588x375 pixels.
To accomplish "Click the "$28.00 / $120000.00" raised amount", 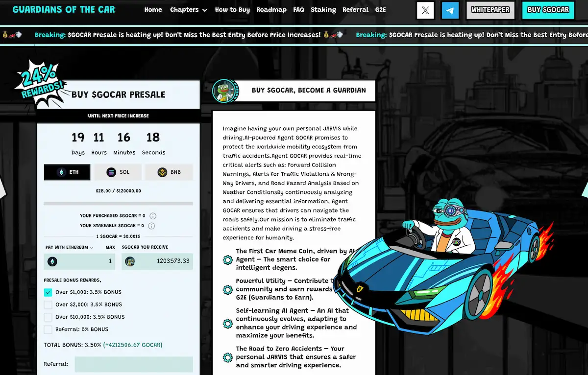I will click(118, 191).
